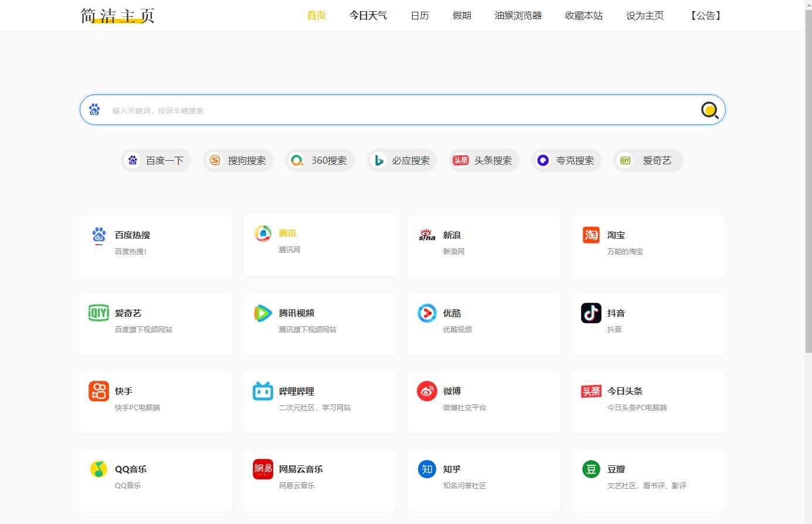
Task: Click the QQ音乐 icon
Action: click(x=98, y=469)
